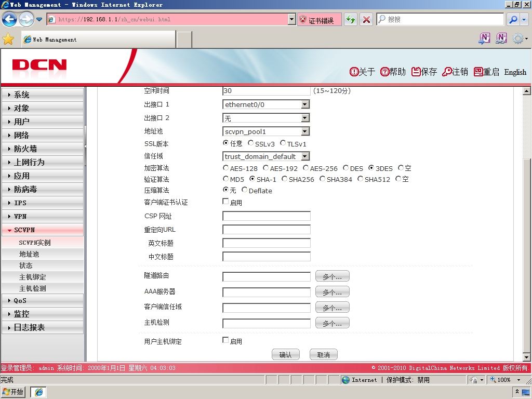The width and height of the screenshot is (532, 399).
Task: Open the 开始 Start menu button
Action: 13,392
